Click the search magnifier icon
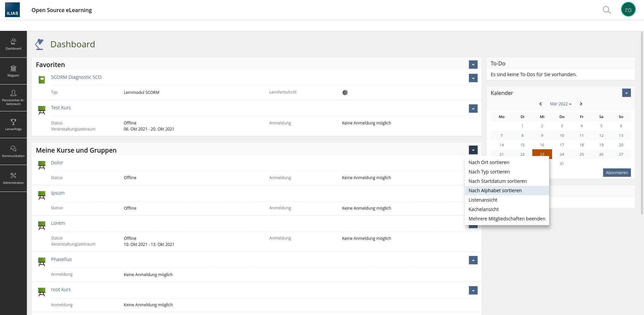The width and height of the screenshot is (644, 315). (606, 10)
